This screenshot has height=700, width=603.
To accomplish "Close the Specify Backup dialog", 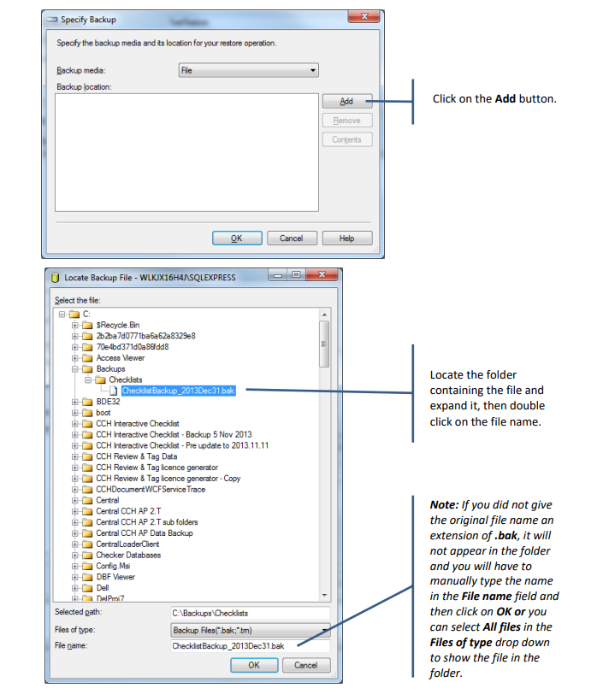I will point(364,16).
